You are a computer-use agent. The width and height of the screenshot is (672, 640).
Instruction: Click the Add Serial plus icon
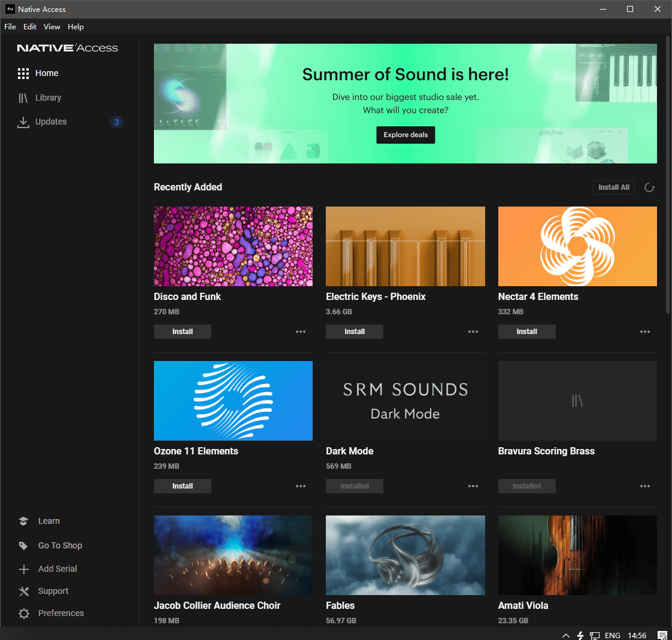[23, 569]
